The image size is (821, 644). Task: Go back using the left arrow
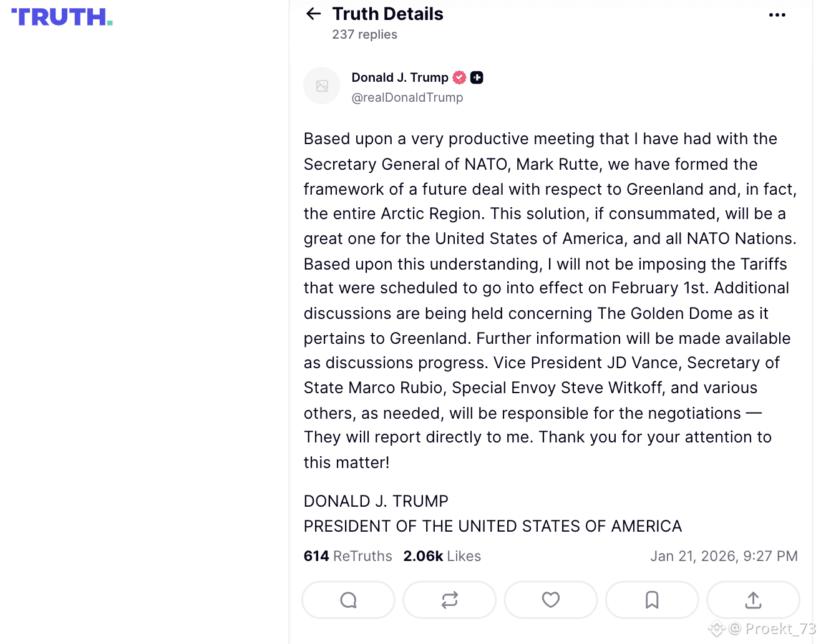click(x=313, y=14)
